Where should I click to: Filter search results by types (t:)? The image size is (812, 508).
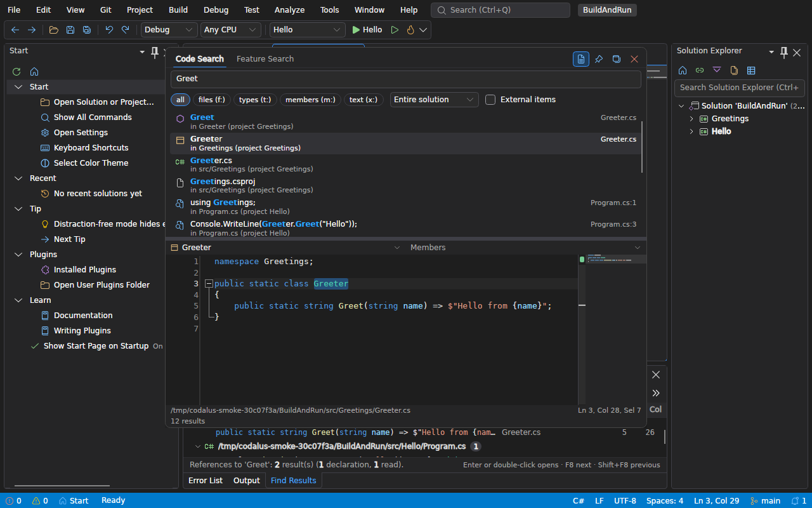[x=256, y=100]
